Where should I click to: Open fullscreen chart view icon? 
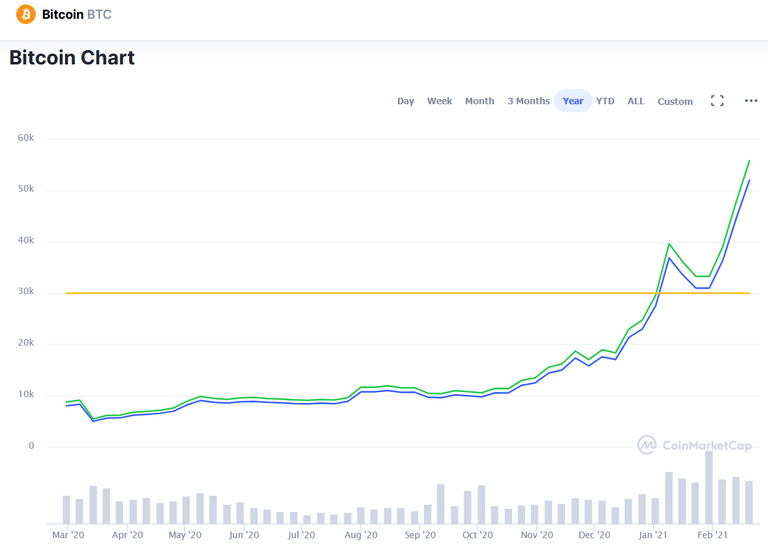[x=717, y=101]
